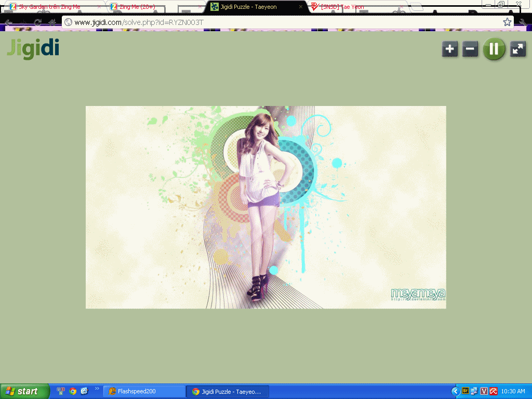Click the network connection tray icon
Image resolution: width=532 pixels, height=399 pixels.
(x=474, y=391)
